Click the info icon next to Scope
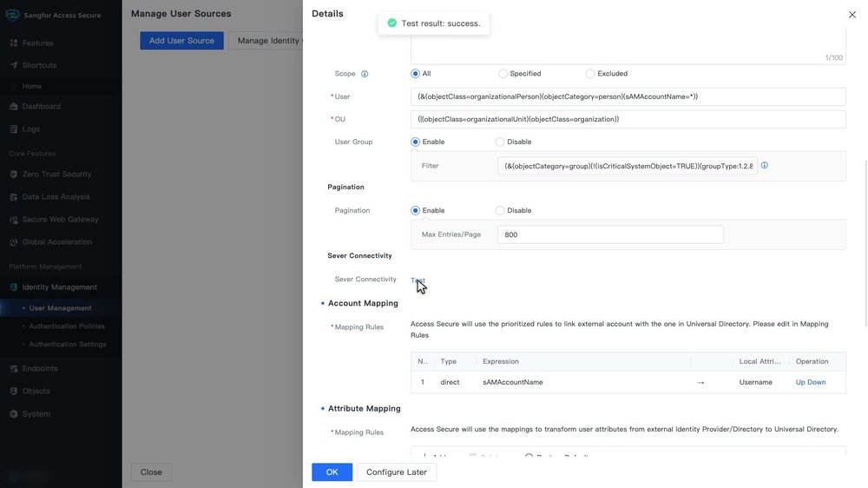868x488 pixels. (x=365, y=74)
